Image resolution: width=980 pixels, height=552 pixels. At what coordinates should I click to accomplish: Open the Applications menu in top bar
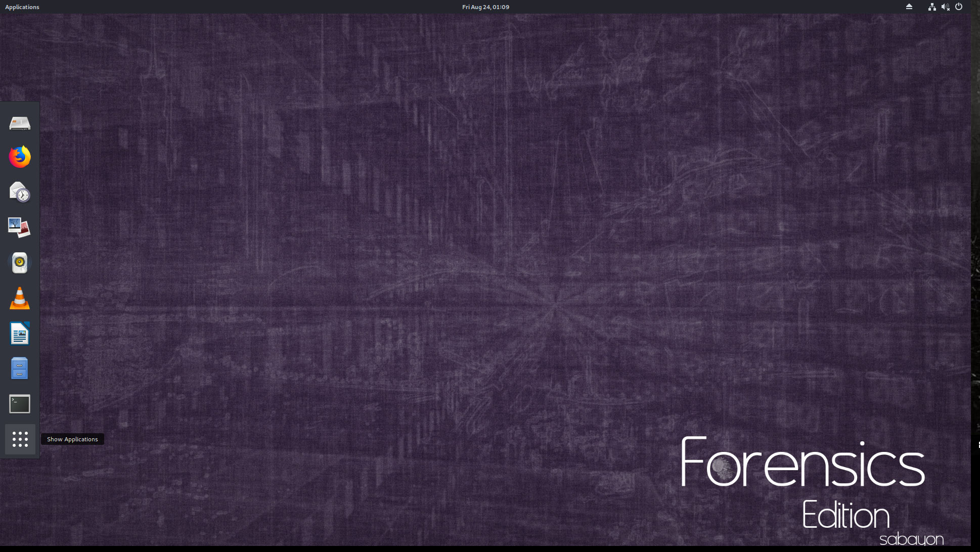click(x=22, y=7)
